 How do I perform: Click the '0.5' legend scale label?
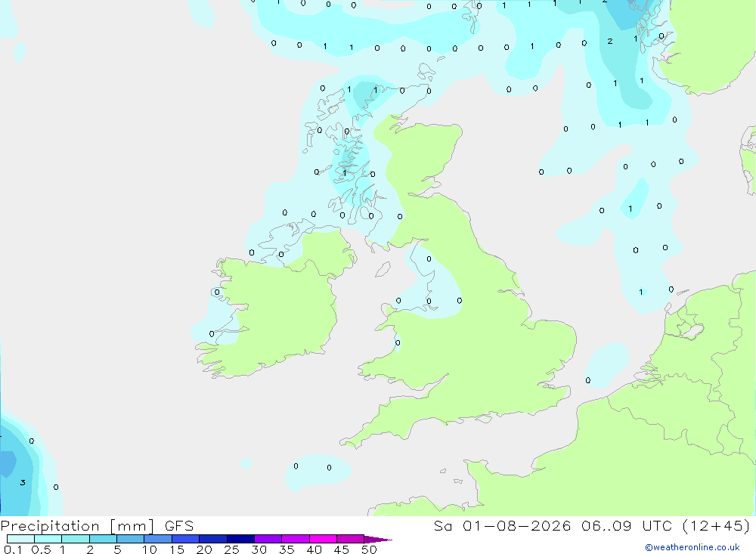(x=41, y=549)
